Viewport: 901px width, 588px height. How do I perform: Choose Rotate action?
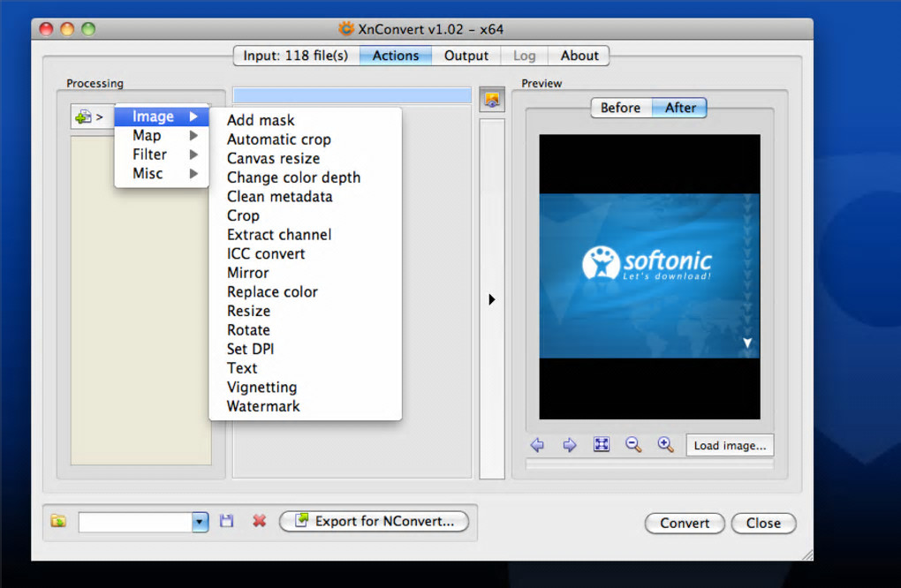(x=305, y=329)
